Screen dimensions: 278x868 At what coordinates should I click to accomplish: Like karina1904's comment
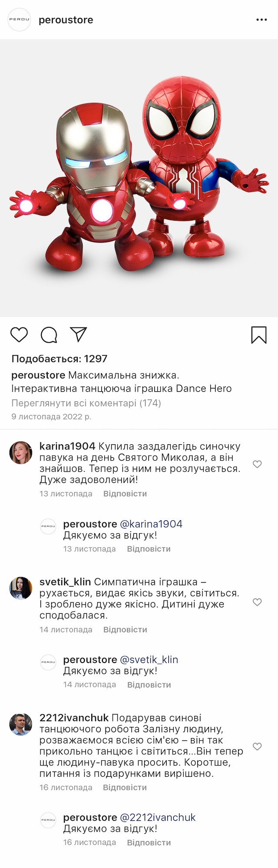(x=257, y=464)
